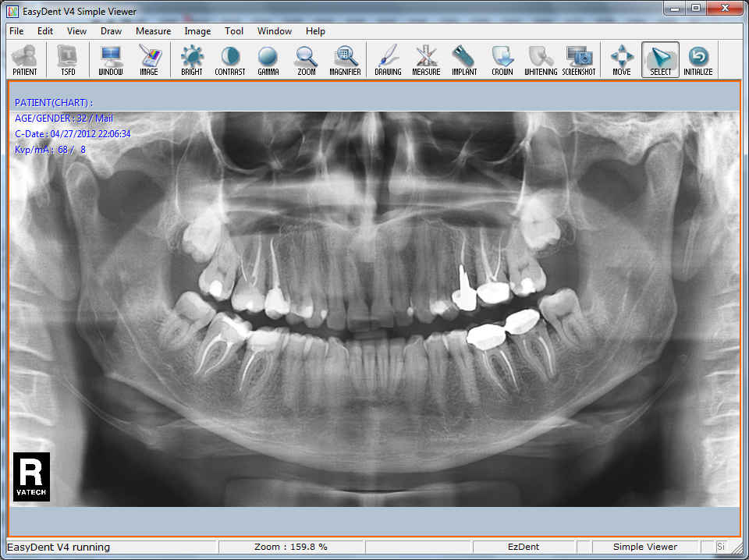Click the panoramic dental X-ray image
Image resolution: width=749 pixels, height=560 pixels.
click(x=374, y=309)
